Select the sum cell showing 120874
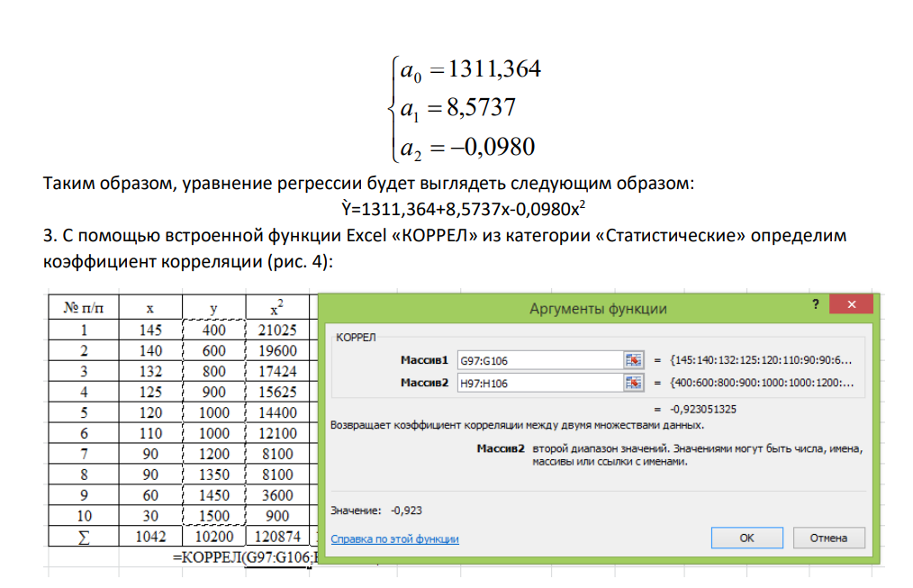The height and width of the screenshot is (588, 913). click(277, 536)
